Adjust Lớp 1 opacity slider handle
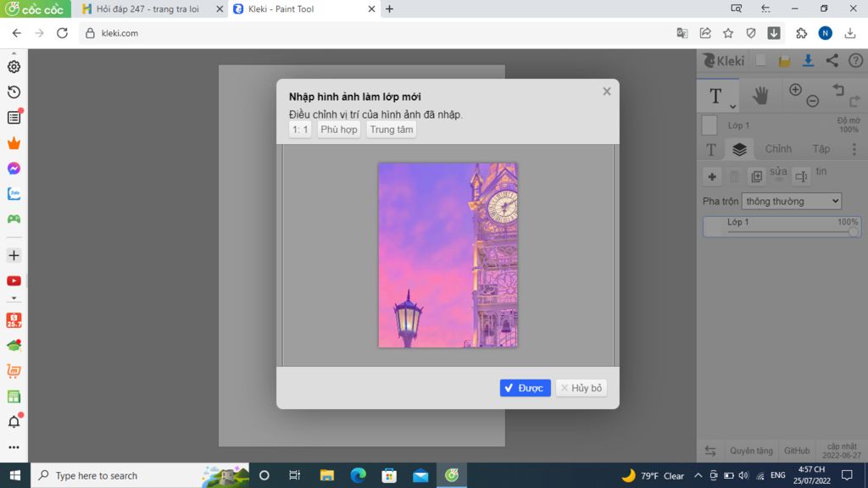 click(854, 231)
